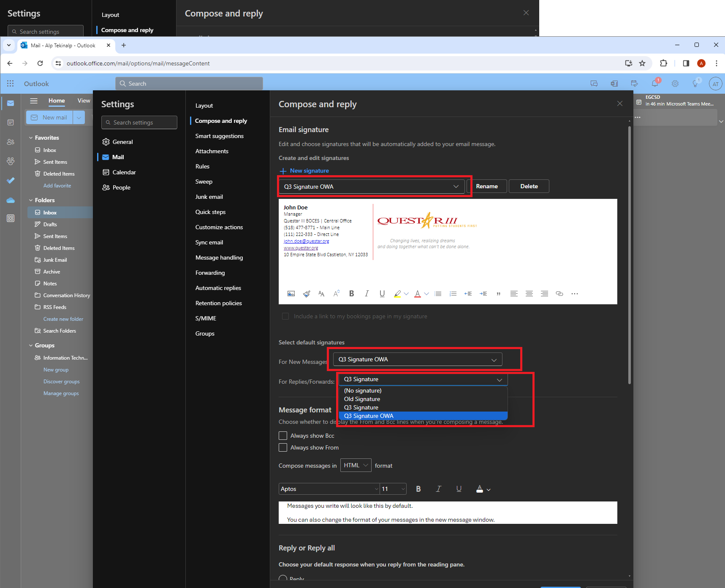Align signature text right
The width and height of the screenshot is (725, 588).
(x=544, y=294)
